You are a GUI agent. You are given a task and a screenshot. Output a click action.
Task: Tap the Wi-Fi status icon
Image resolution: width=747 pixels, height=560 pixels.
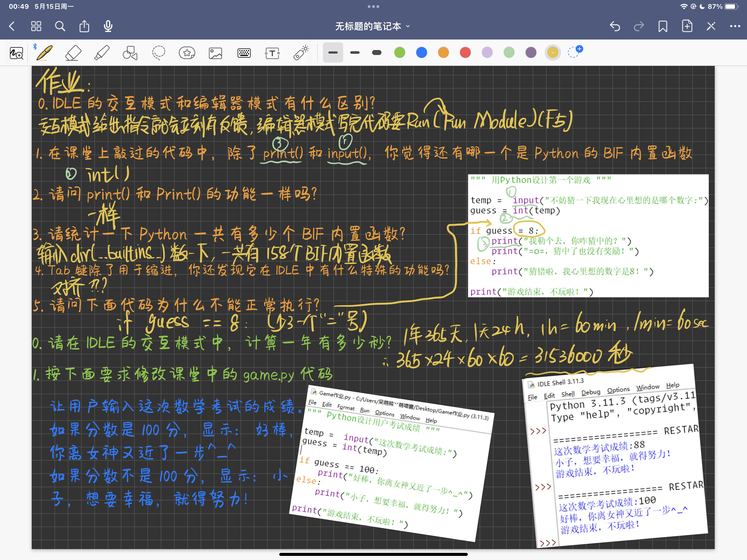coord(684,6)
